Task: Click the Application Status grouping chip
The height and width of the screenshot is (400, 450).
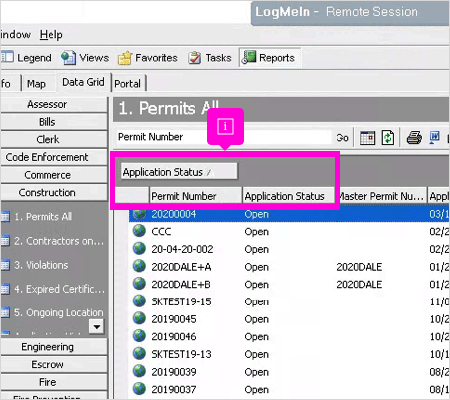Action: pyautogui.click(x=179, y=172)
